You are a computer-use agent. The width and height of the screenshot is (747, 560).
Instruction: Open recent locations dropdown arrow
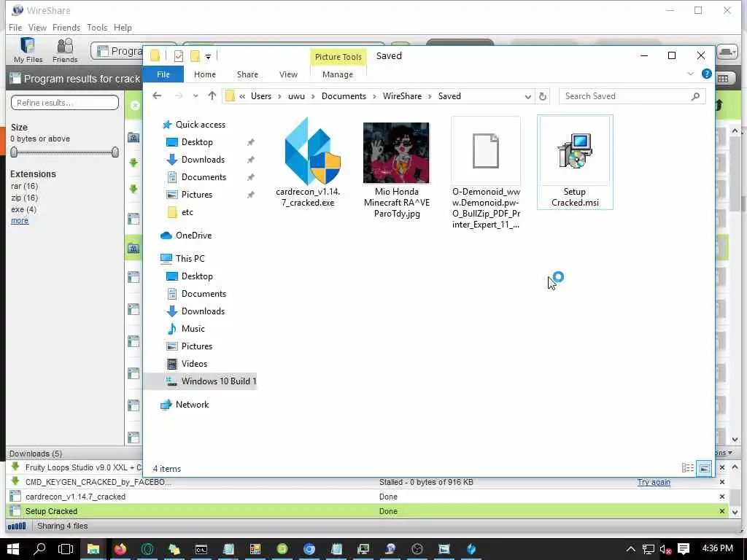pos(196,96)
